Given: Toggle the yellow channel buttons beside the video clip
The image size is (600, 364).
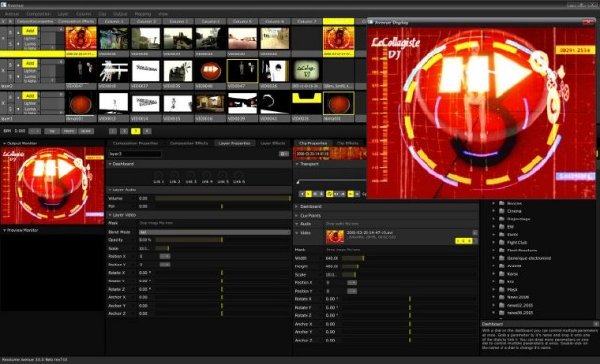Looking at the screenshot, I should tap(464, 241).
